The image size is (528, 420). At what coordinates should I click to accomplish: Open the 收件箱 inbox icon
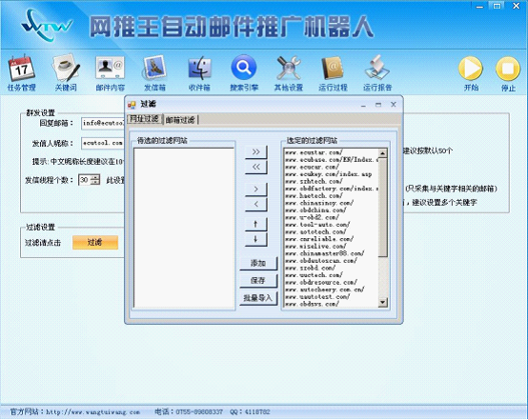coord(199,68)
